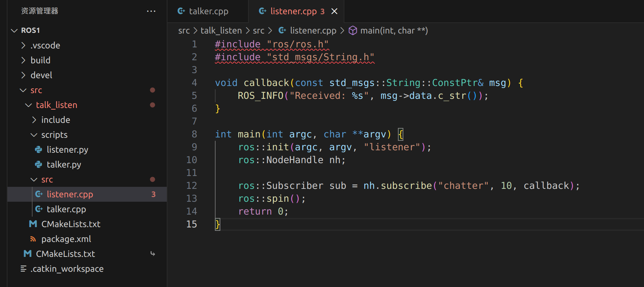The image size is (644, 287).
Task: Close the listener.cpp tab
Action: tap(334, 11)
